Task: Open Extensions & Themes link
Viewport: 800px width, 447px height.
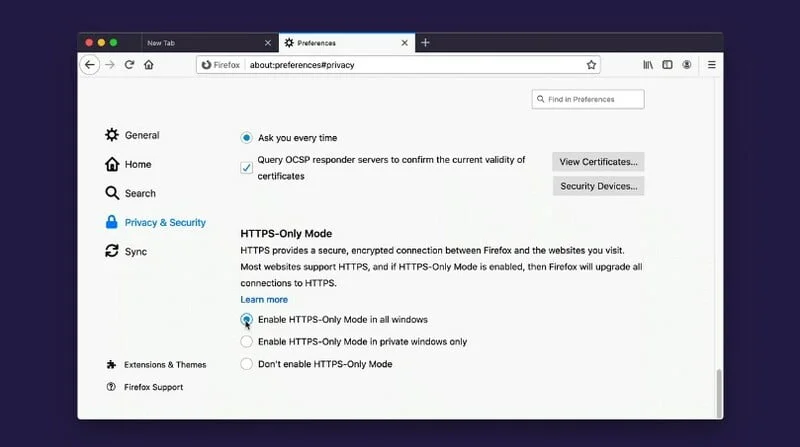Action: point(156,365)
